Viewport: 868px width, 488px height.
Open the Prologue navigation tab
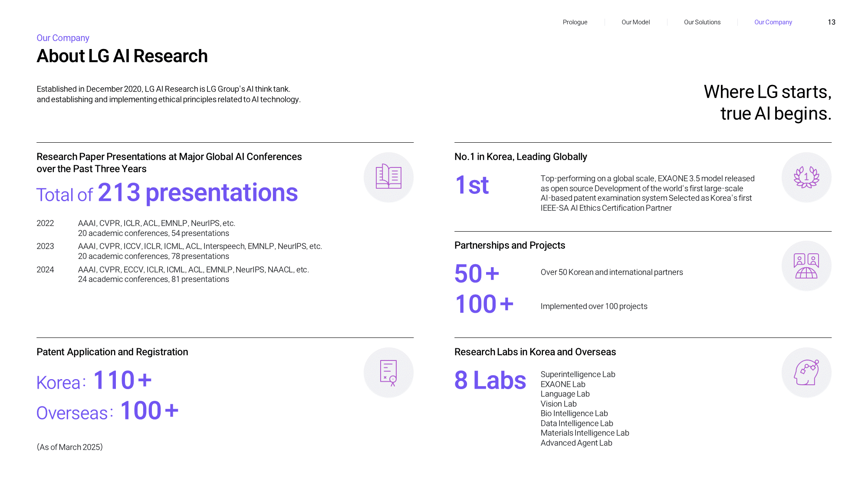coord(575,22)
